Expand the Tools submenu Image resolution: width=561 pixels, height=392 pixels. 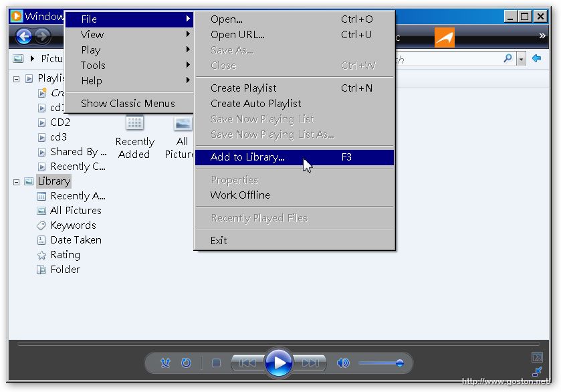tap(129, 65)
